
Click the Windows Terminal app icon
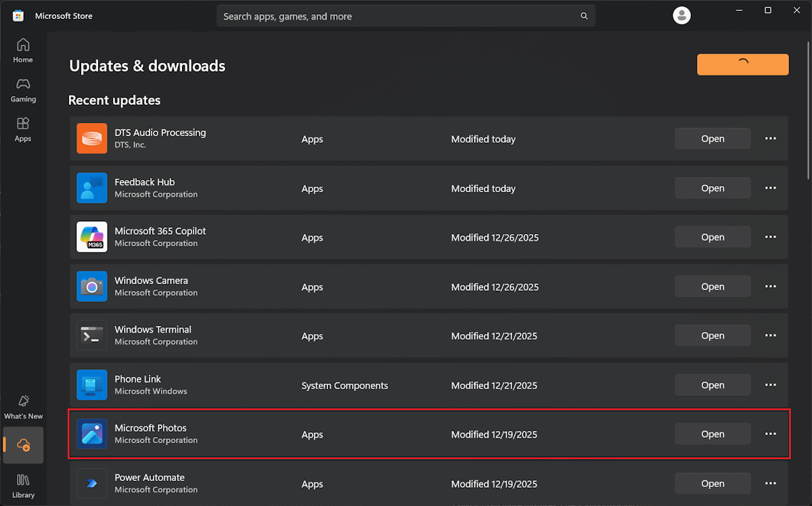point(92,336)
